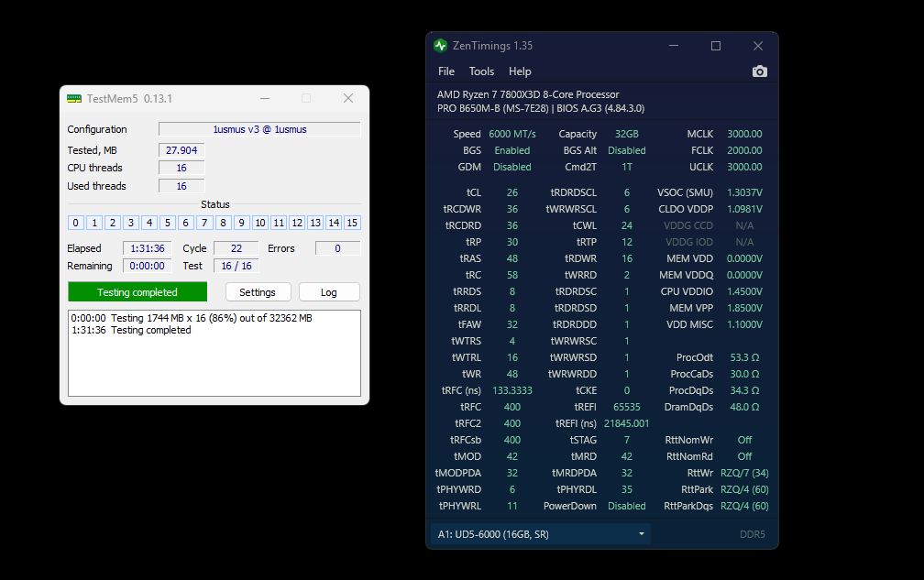The height and width of the screenshot is (580, 924).
Task: Click the tREFI (ns) value 21845.001
Action: (626, 423)
